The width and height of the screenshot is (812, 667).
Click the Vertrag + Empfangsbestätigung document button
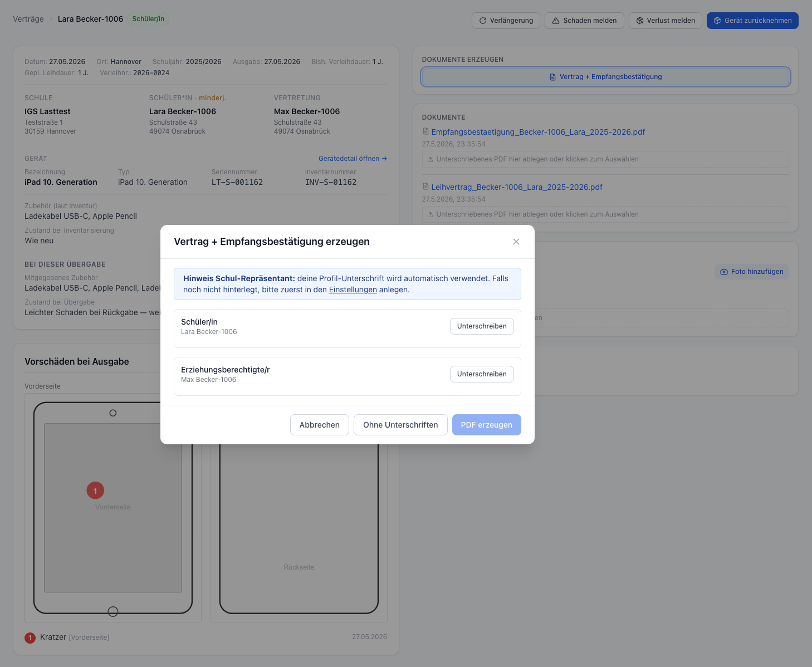point(605,77)
